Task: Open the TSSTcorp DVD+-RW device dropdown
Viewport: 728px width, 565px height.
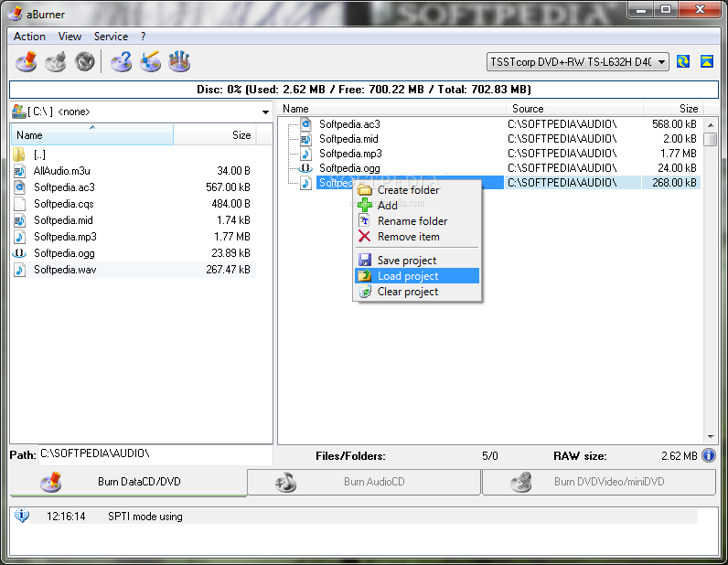Action: coord(578,62)
